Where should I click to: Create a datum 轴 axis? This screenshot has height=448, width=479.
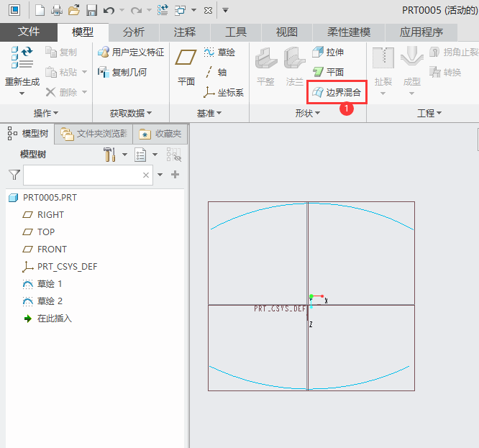click(216, 73)
